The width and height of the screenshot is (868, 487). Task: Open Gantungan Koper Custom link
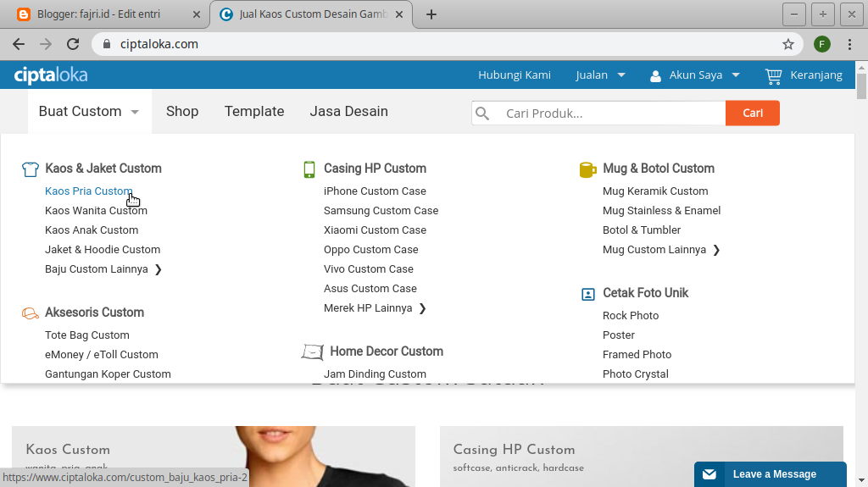tap(108, 374)
